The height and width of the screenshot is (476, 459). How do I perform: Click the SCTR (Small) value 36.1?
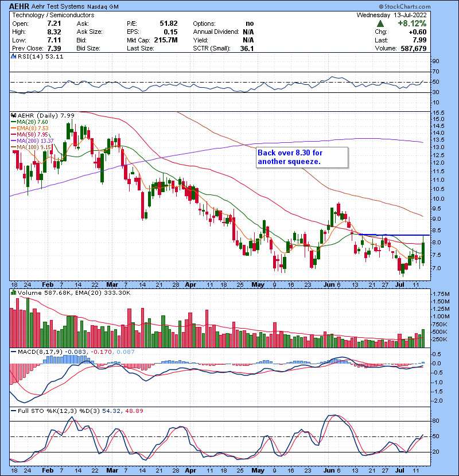247,48
